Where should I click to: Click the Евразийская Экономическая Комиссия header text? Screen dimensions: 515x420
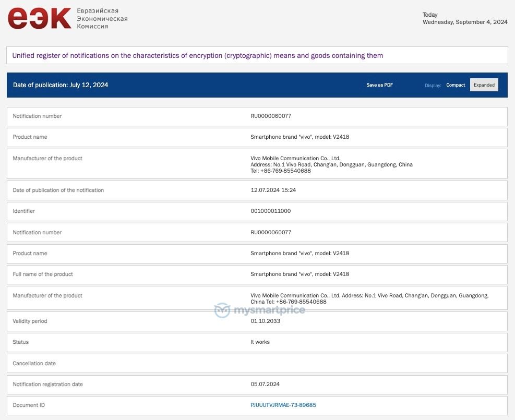tap(102, 18)
